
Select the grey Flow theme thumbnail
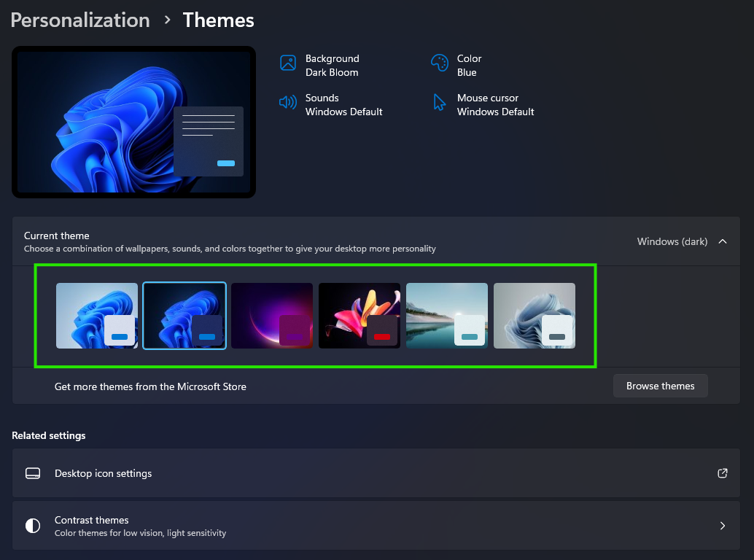tap(535, 316)
